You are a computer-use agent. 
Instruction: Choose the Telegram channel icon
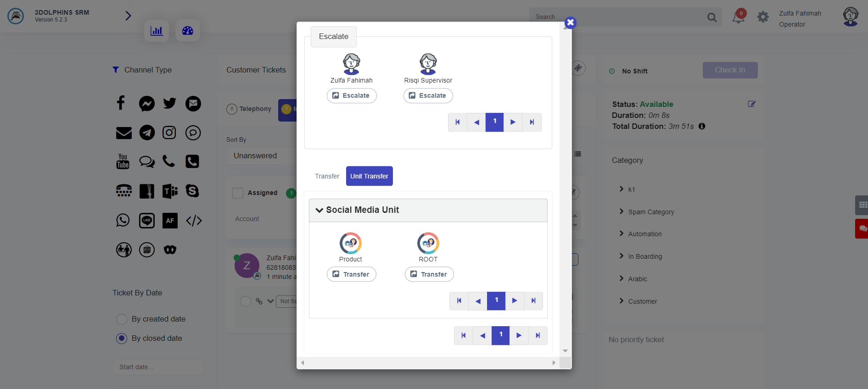pyautogui.click(x=147, y=133)
